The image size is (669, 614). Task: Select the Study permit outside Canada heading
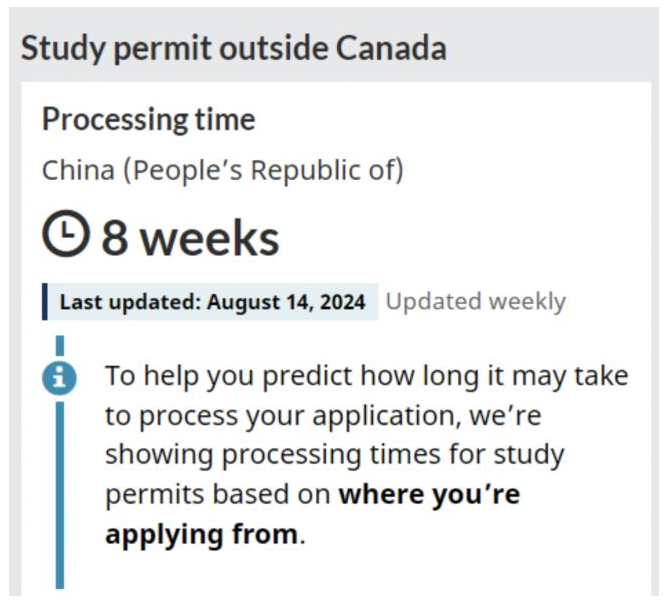pos(233,48)
